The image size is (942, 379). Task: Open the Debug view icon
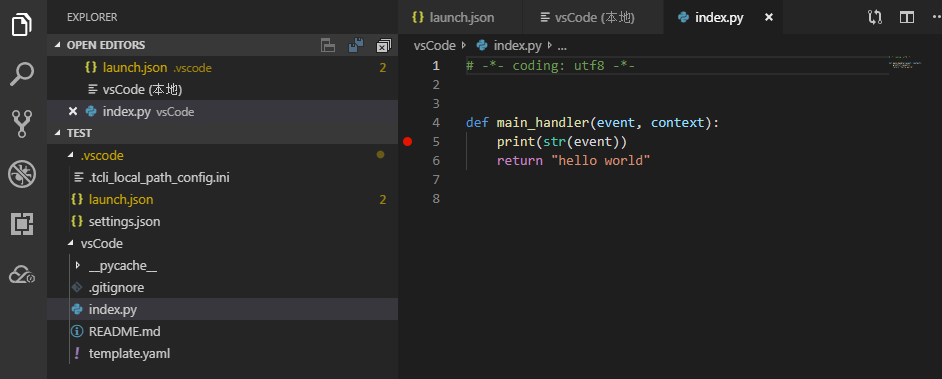pos(22,174)
